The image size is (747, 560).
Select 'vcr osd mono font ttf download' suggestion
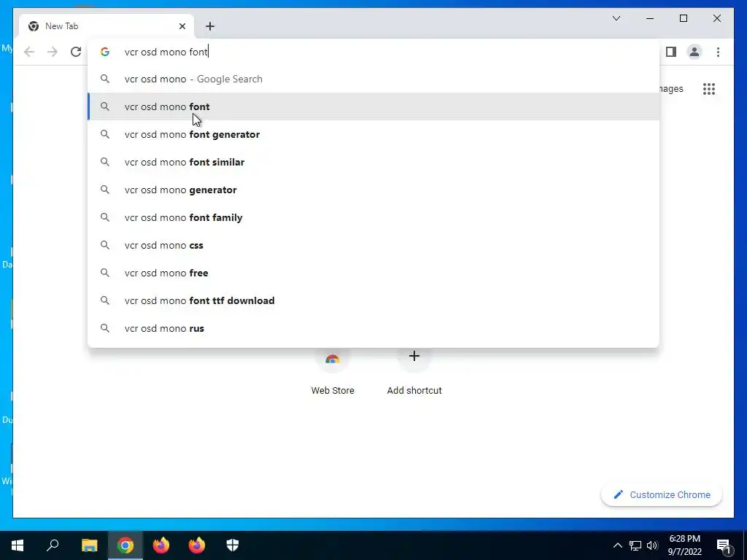(x=373, y=300)
